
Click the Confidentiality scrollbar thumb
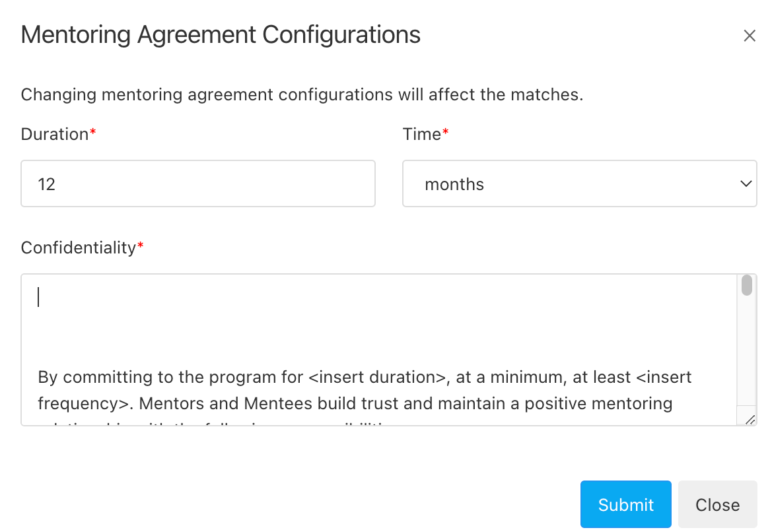click(746, 285)
